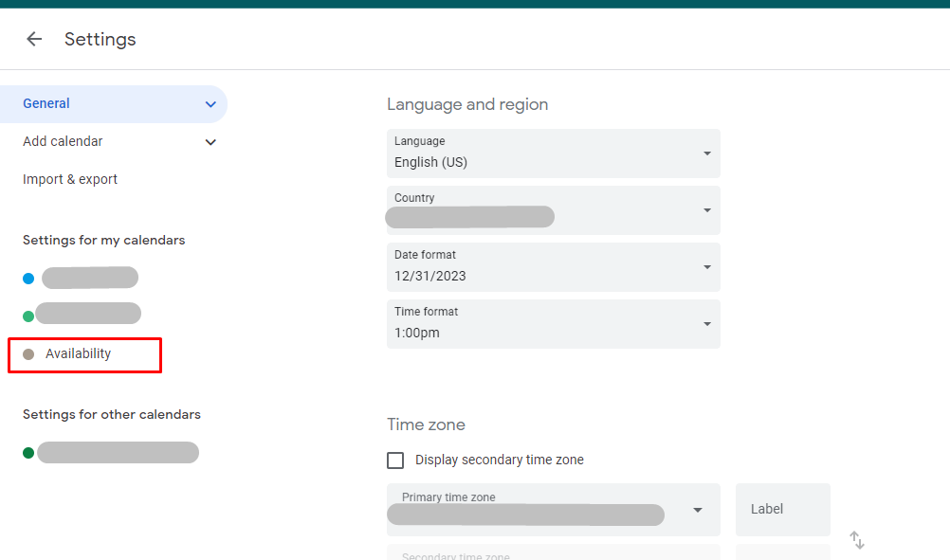Click the light green calendar color dot
This screenshot has width=950, height=560.
point(28,316)
